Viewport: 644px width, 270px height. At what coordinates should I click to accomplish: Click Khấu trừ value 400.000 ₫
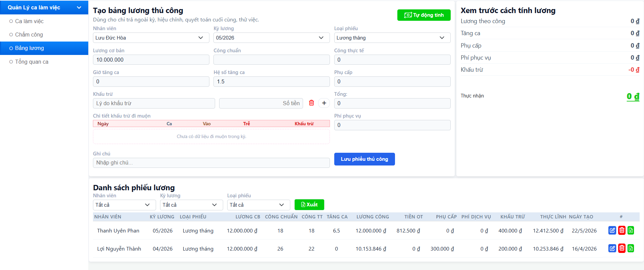[510, 230]
